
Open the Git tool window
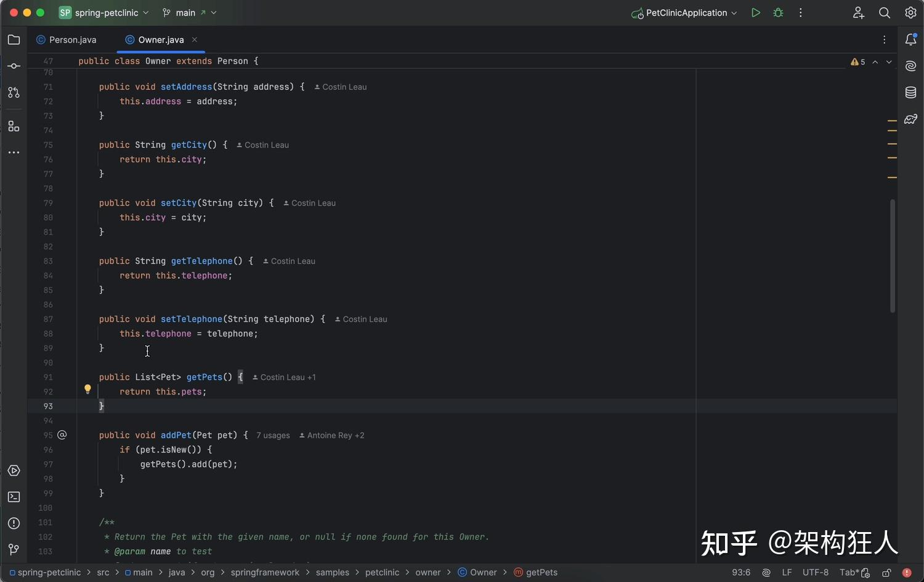(14, 549)
